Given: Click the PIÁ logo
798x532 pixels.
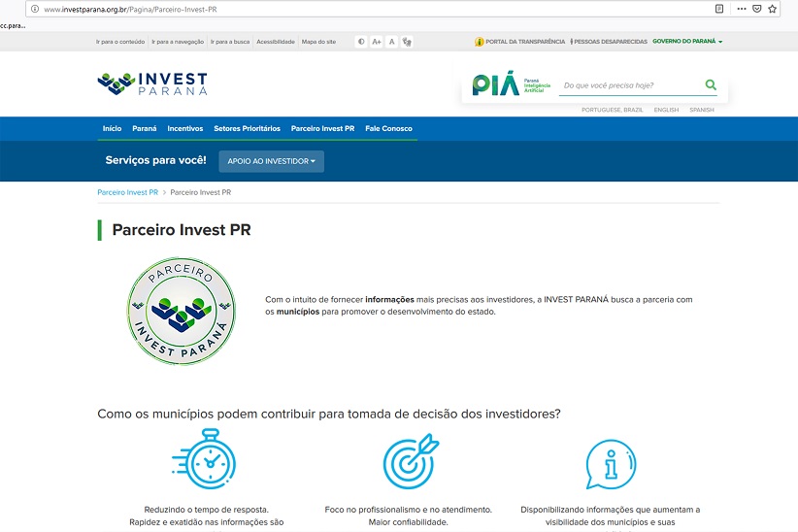Looking at the screenshot, I should point(495,85).
